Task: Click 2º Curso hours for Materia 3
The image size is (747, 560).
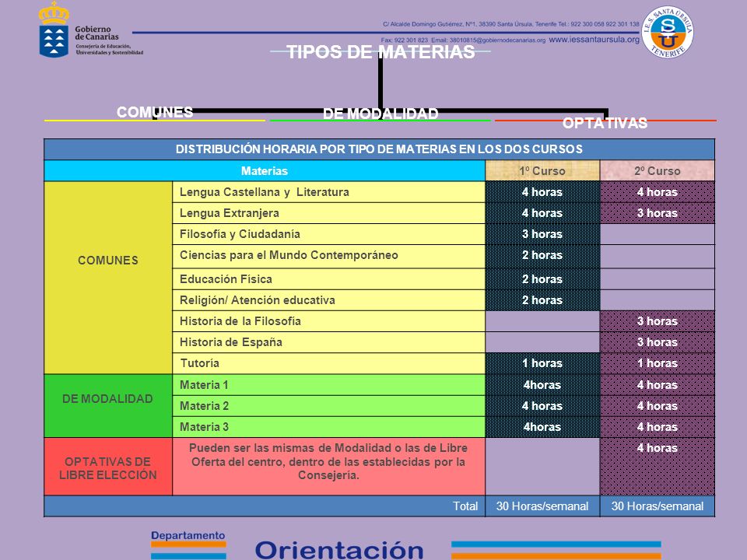Action: pos(658,427)
